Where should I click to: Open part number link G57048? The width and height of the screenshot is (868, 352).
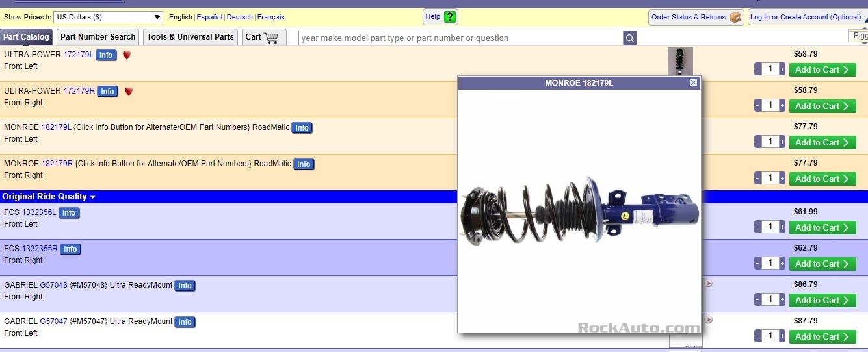[x=54, y=285]
